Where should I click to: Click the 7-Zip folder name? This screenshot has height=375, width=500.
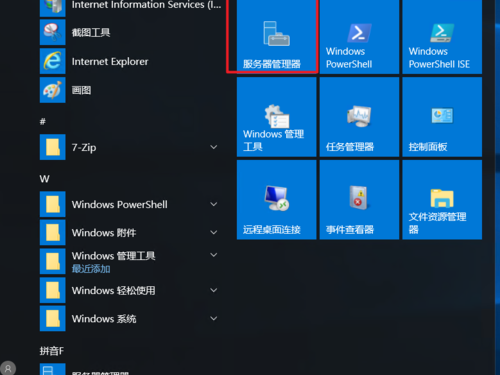[x=84, y=147]
